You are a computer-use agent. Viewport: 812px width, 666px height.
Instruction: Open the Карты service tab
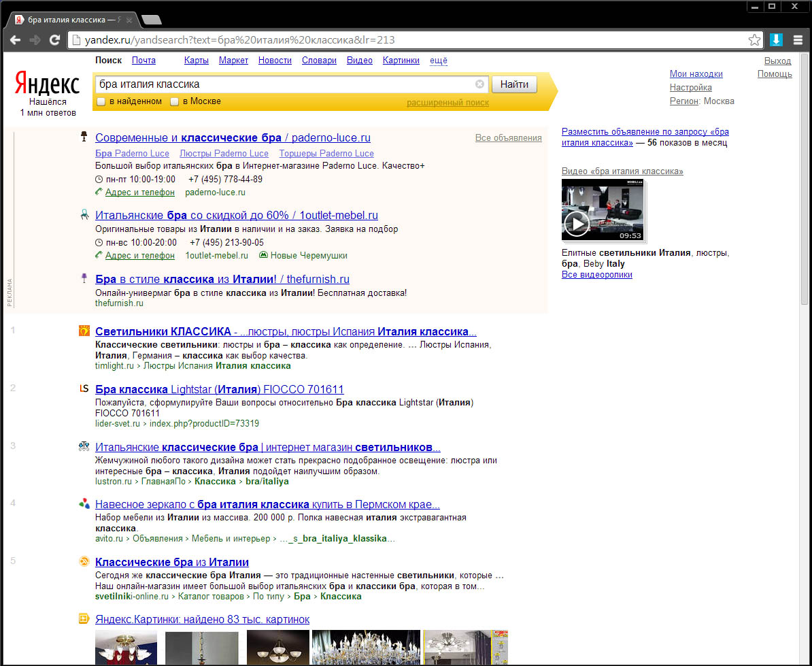pyautogui.click(x=197, y=61)
